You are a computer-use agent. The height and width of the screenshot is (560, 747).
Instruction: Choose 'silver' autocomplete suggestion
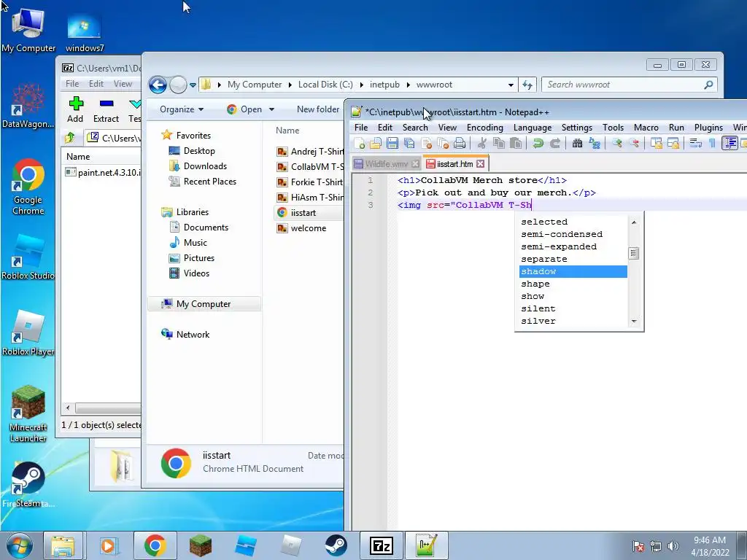coord(573,321)
